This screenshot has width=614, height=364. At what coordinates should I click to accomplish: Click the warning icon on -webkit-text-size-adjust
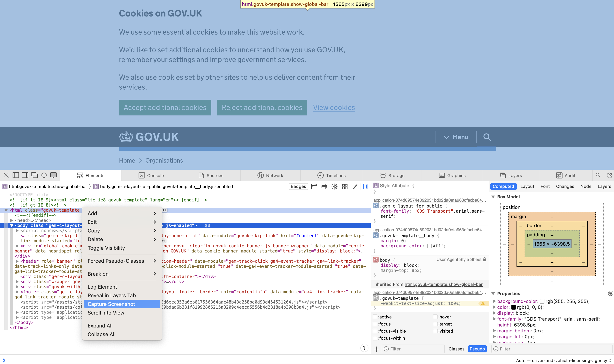tap(483, 303)
